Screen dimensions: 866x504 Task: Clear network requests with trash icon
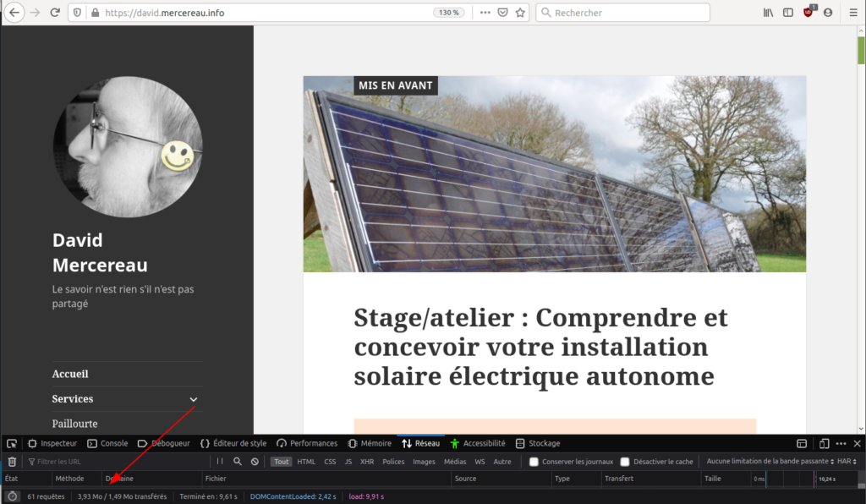tap(12, 462)
